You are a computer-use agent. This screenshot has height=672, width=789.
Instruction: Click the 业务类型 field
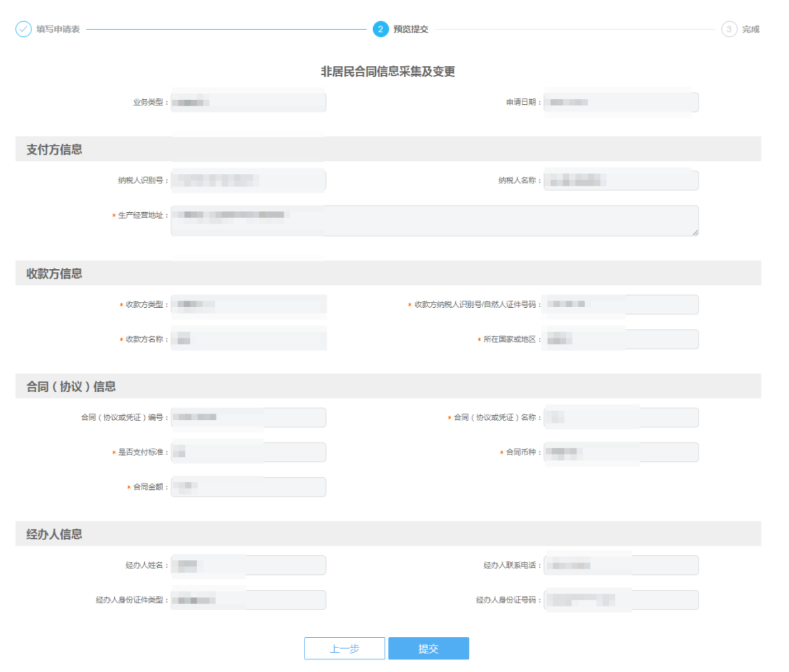[x=249, y=102]
